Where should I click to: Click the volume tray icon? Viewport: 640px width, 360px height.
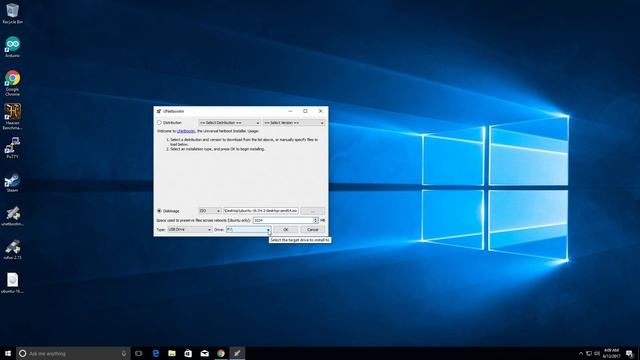point(597,353)
